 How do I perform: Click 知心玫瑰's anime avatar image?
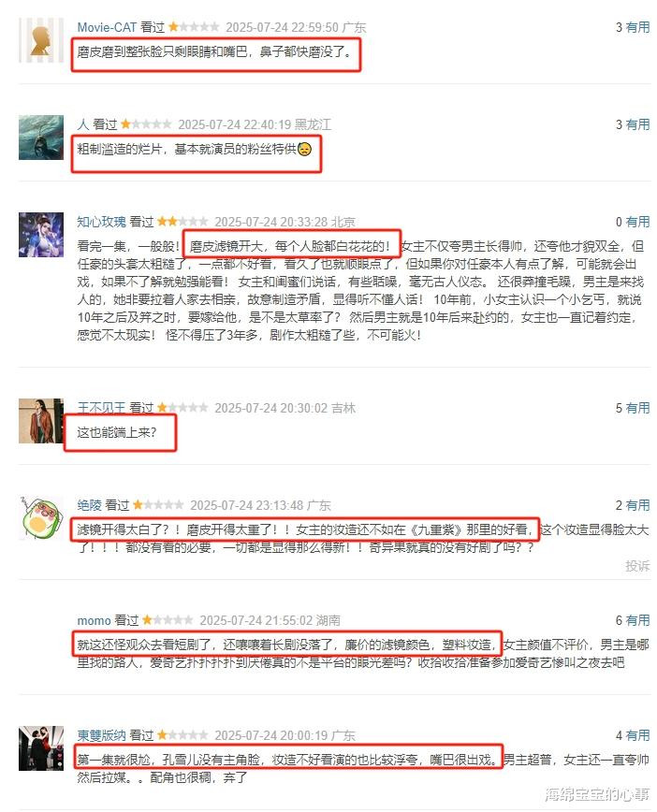click(41, 235)
